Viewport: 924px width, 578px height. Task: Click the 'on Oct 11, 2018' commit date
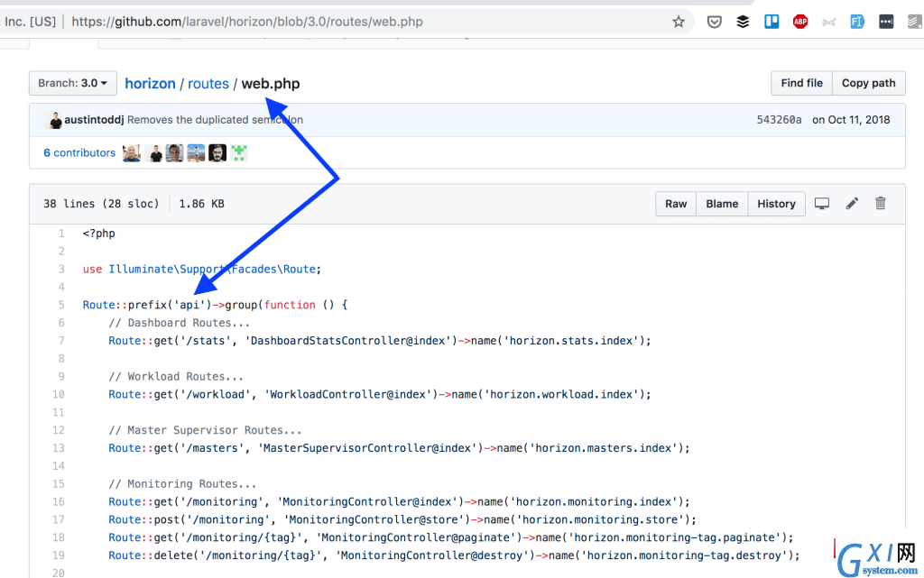click(x=851, y=120)
